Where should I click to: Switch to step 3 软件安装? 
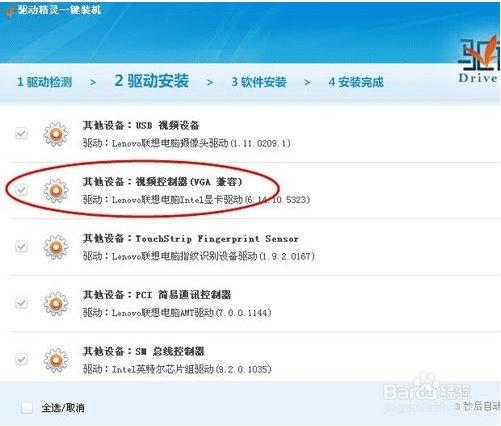click(x=259, y=82)
